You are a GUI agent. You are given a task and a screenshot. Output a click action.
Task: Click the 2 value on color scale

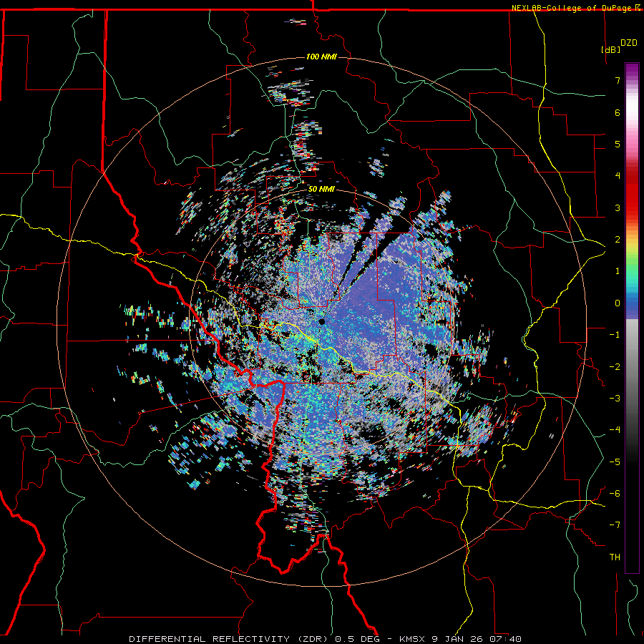click(618, 240)
